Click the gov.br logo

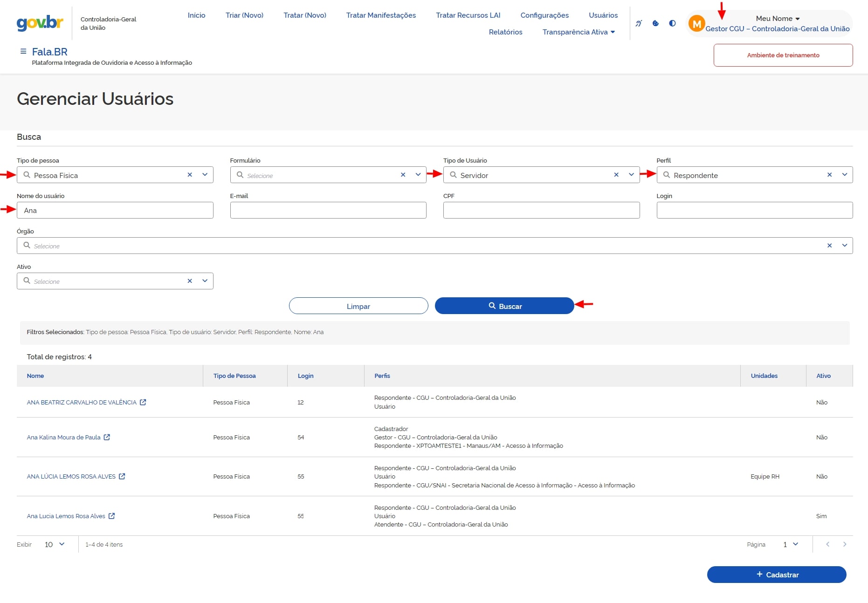click(x=40, y=23)
